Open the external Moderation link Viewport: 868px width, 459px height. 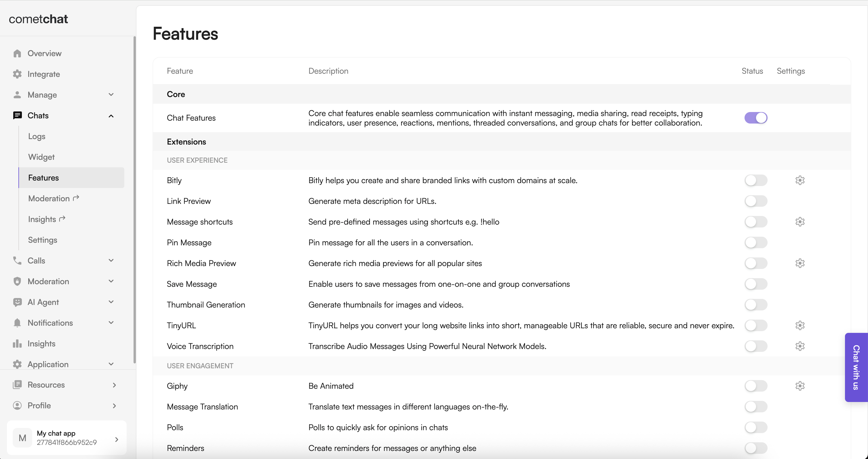click(54, 198)
